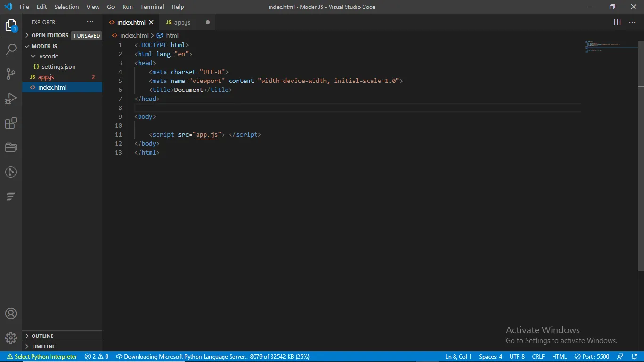Open the Source Control view

[x=11, y=74]
